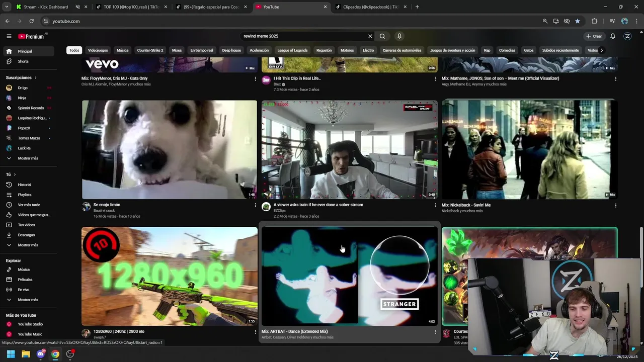Select the Deep house filter chip
Image resolution: width=644 pixels, height=362 pixels.
tap(231, 50)
